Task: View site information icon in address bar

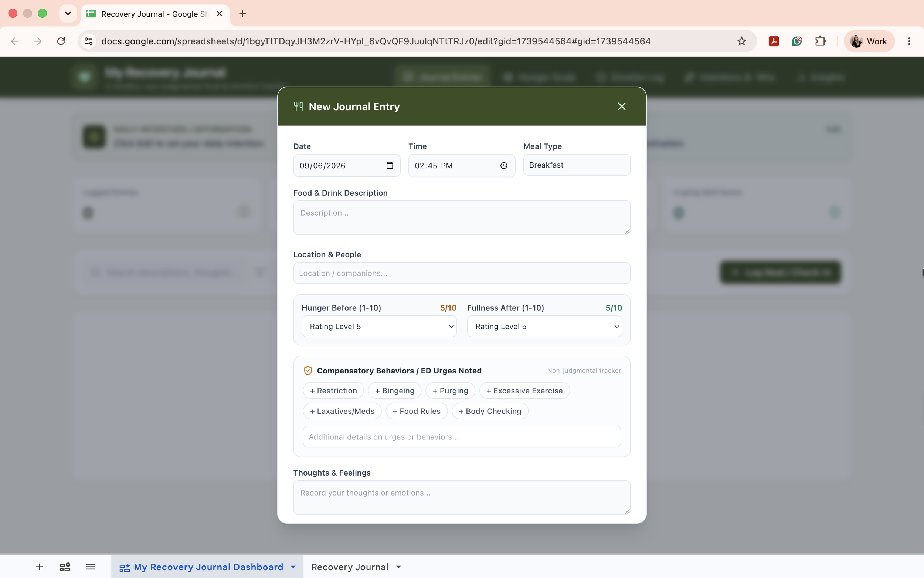Action: point(89,41)
